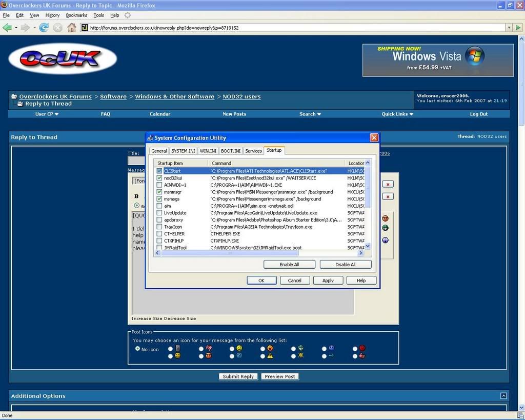
Task: Click the Windows Vista logo in the ad
Action: point(475,55)
